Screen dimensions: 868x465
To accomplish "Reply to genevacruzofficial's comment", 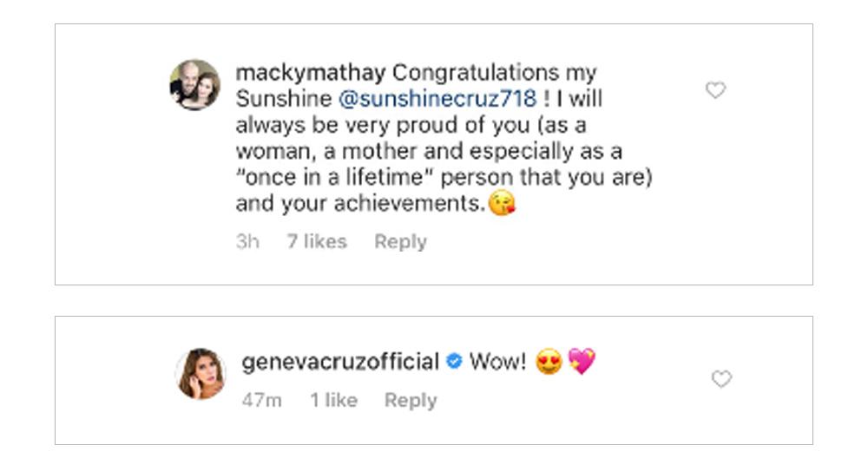I will 411,400.
